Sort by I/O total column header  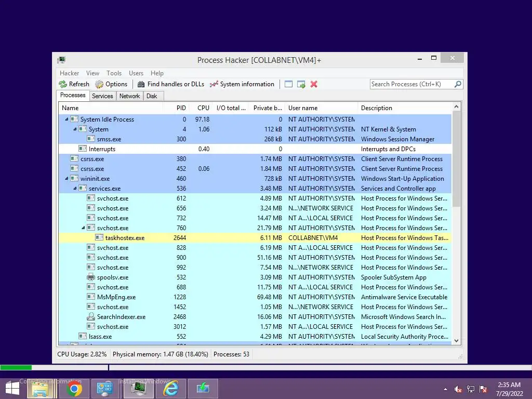231,108
